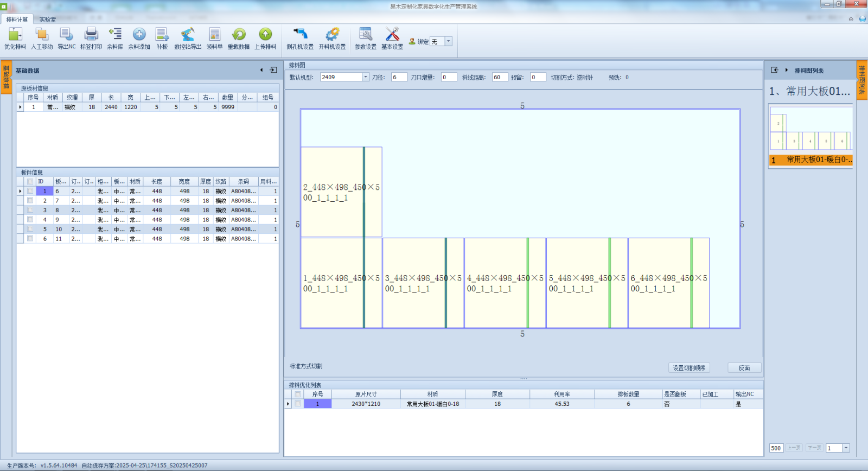Screen dimensions: 868x471
Task: Select the 常用大板01-暖白0 list caption
Action: coord(811,160)
